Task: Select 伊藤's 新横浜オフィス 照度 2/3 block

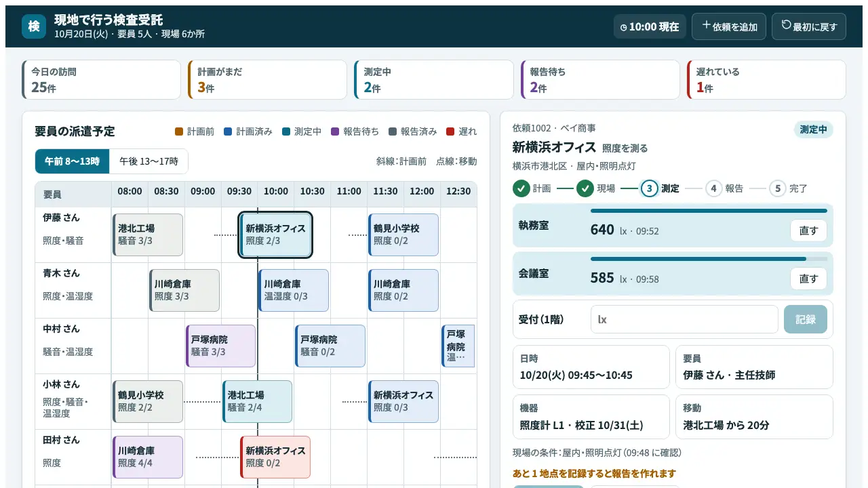Action: click(x=275, y=235)
